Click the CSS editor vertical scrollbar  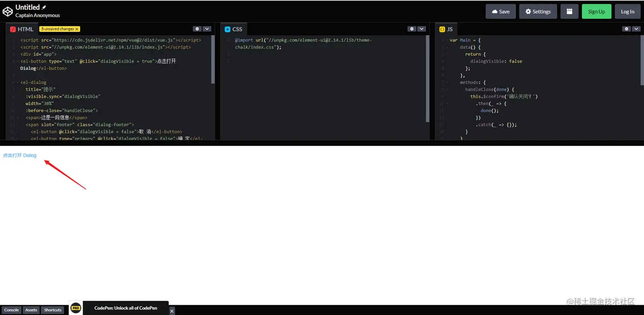coord(428,79)
